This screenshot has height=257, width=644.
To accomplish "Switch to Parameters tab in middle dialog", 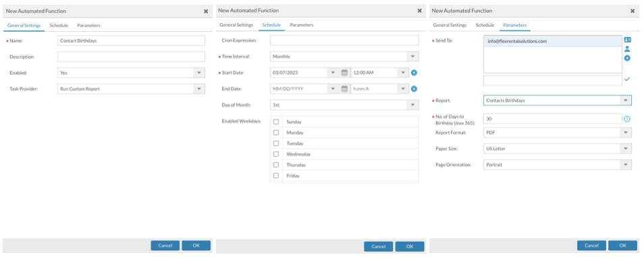I will pos(302,25).
